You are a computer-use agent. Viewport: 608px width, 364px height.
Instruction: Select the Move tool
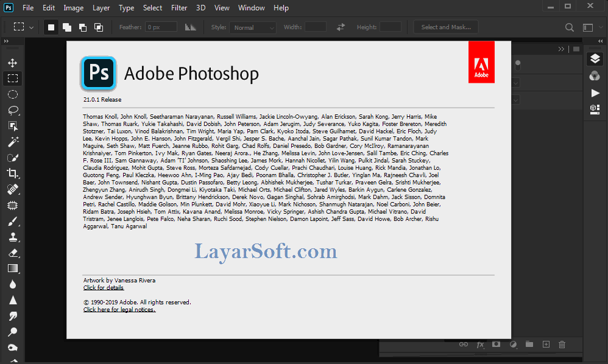coord(12,63)
